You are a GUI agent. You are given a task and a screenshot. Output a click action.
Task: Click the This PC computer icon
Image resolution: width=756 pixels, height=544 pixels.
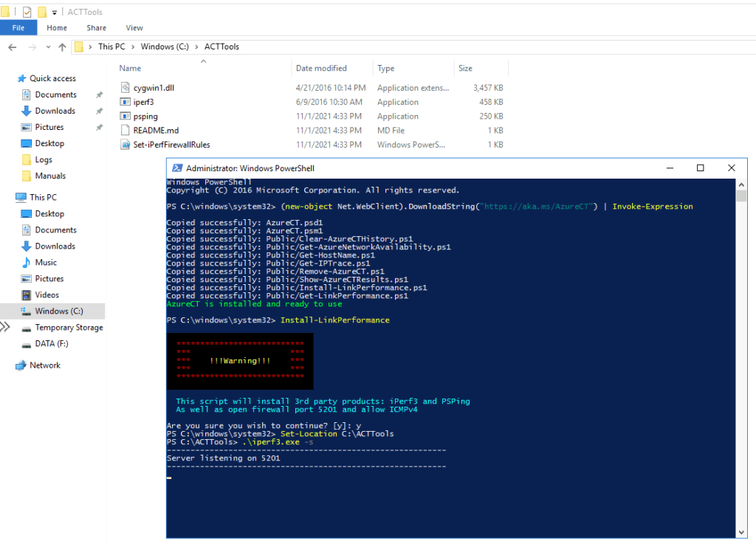pyautogui.click(x=21, y=197)
